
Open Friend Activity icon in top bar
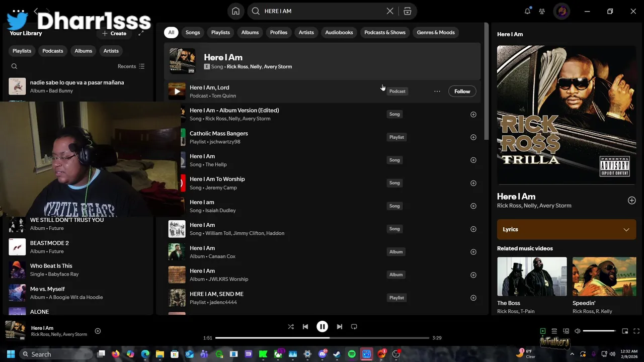pyautogui.click(x=542, y=11)
